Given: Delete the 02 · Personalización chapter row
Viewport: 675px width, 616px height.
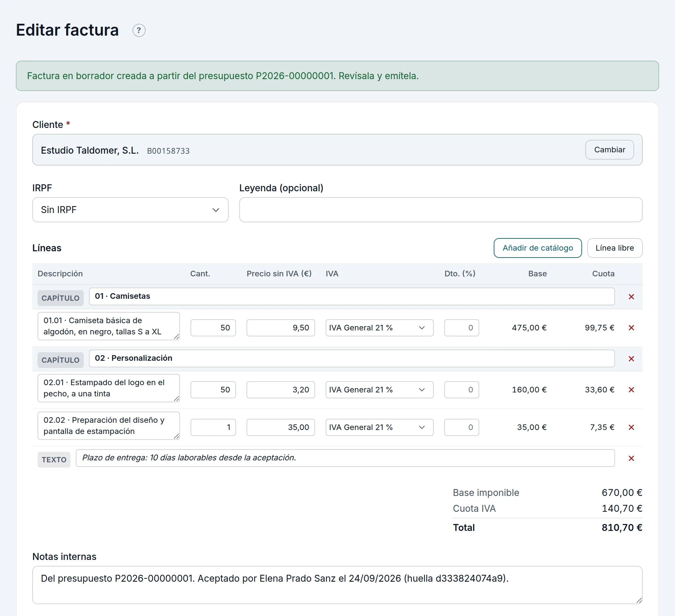Looking at the screenshot, I should tap(631, 359).
